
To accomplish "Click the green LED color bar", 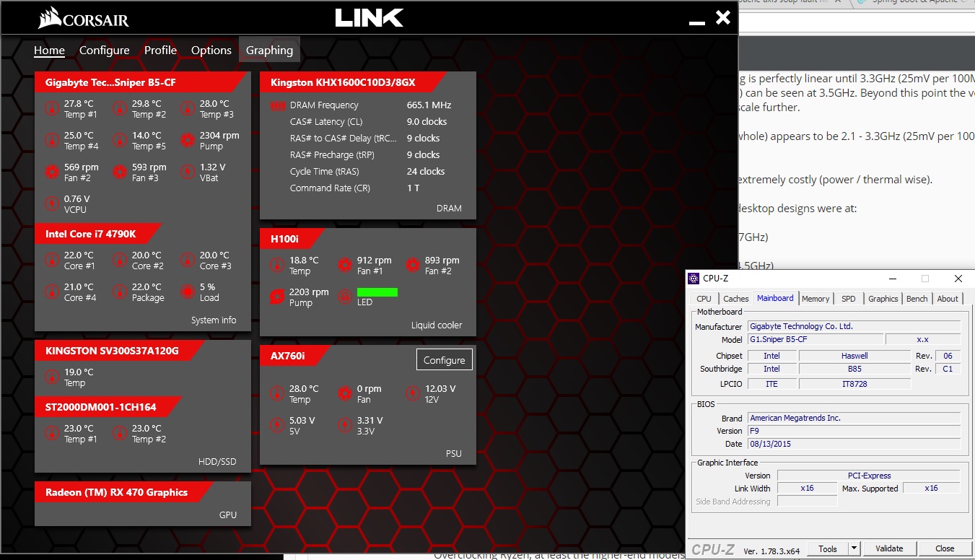I will tap(377, 292).
